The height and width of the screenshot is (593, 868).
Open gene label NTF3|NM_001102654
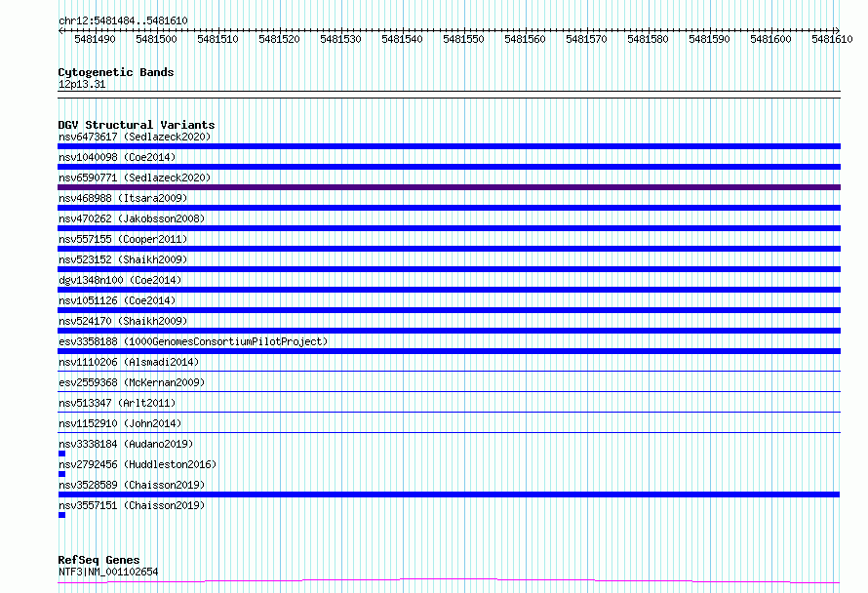tap(108, 572)
